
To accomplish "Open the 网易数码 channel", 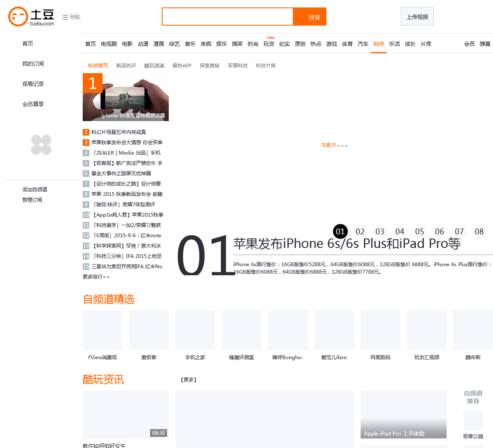I will [381, 330].
